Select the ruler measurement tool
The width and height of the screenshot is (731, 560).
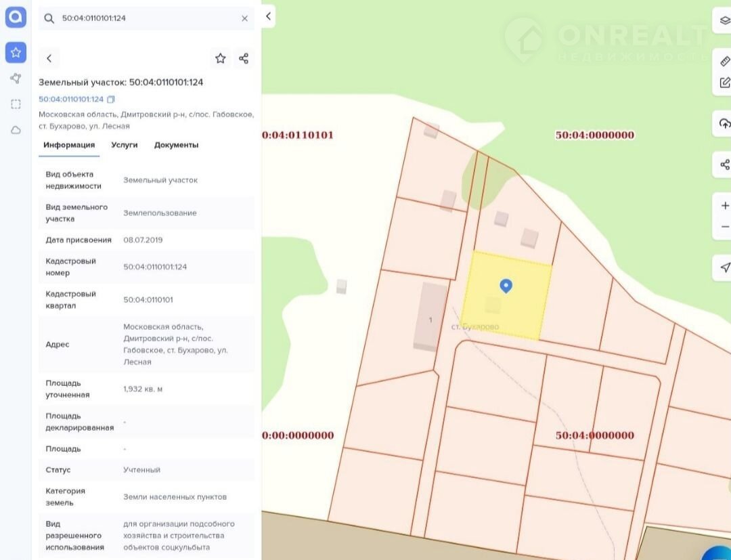(x=724, y=61)
